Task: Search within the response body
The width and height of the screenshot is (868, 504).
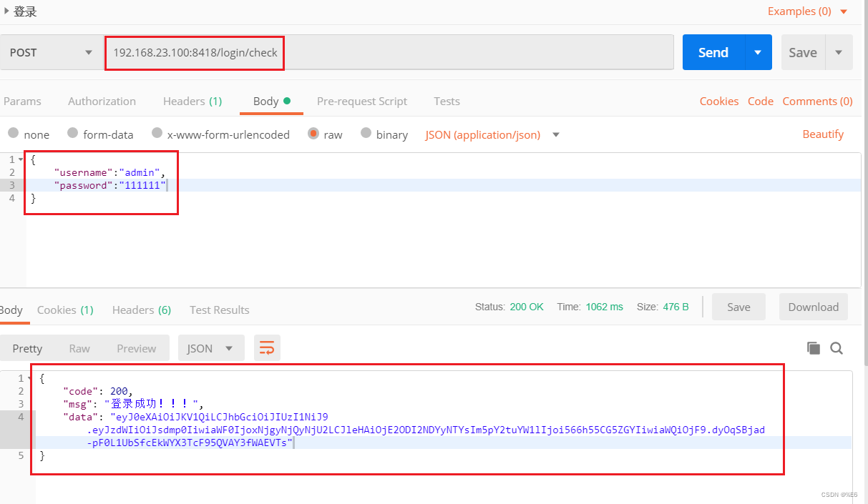Action: pyautogui.click(x=837, y=347)
